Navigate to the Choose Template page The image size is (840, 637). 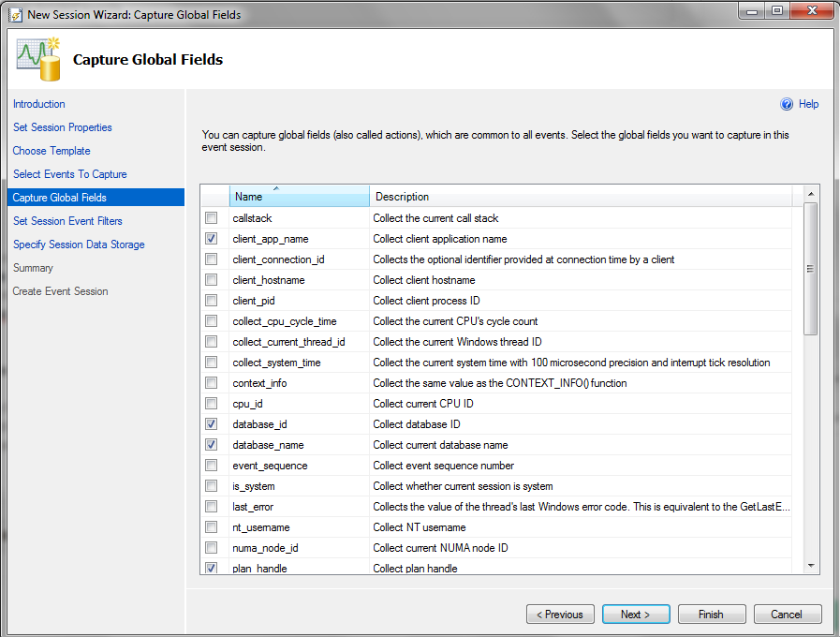(52, 151)
